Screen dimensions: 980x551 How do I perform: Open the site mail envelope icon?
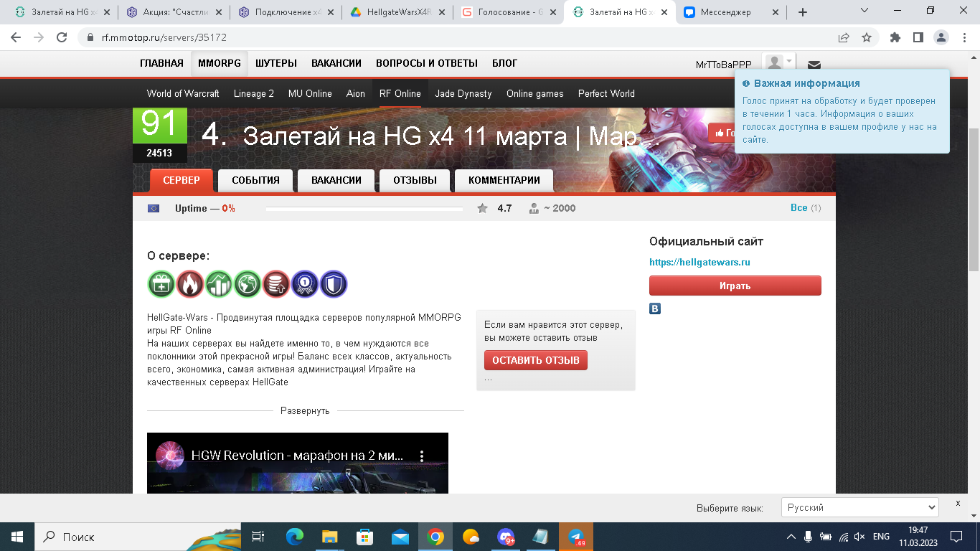coord(814,65)
